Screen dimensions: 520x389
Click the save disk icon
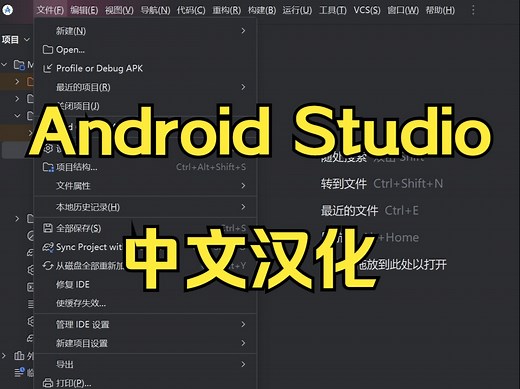point(48,228)
